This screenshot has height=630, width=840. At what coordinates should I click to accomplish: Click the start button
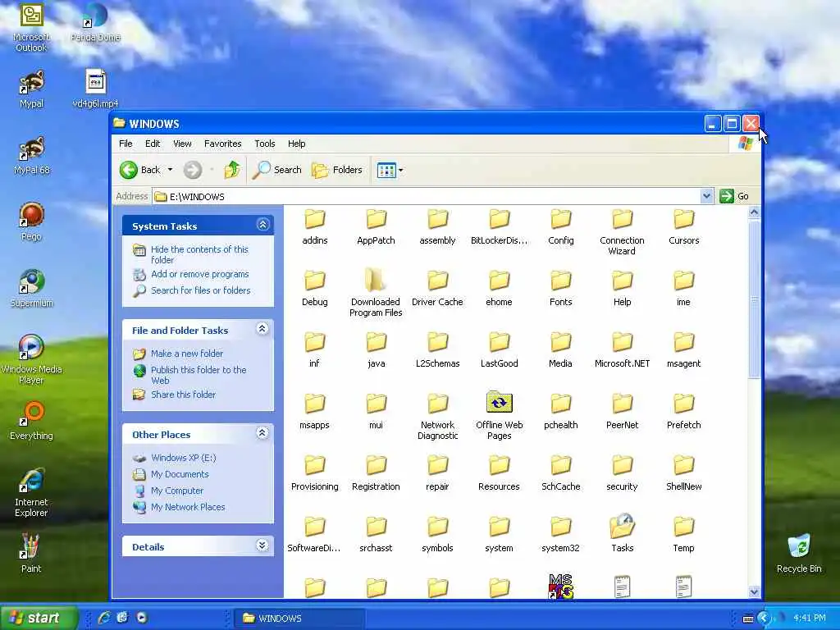point(39,618)
